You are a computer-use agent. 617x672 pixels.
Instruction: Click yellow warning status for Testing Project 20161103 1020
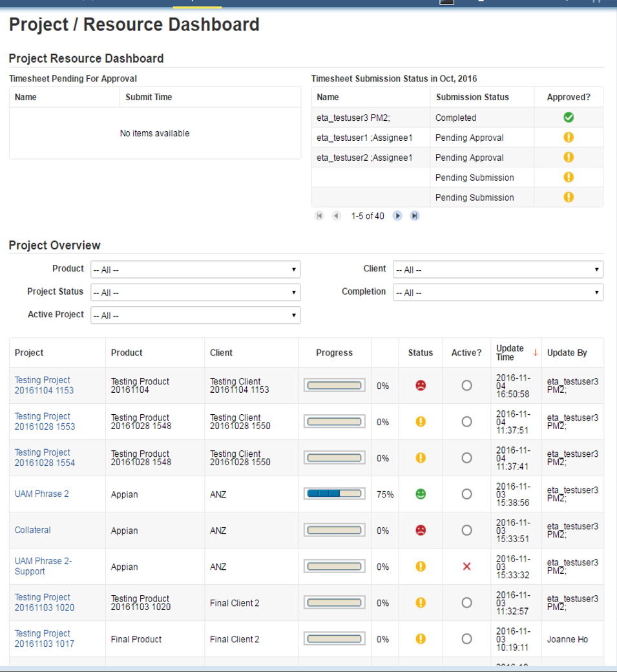click(421, 603)
